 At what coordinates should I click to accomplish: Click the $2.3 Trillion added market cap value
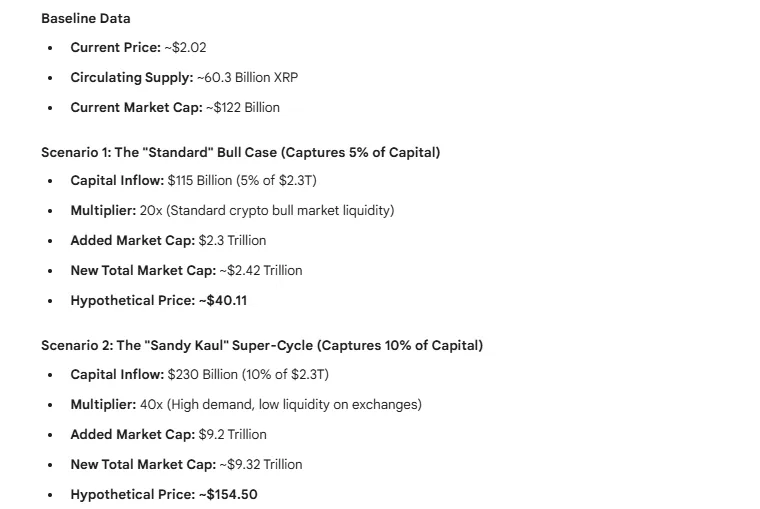point(232,241)
